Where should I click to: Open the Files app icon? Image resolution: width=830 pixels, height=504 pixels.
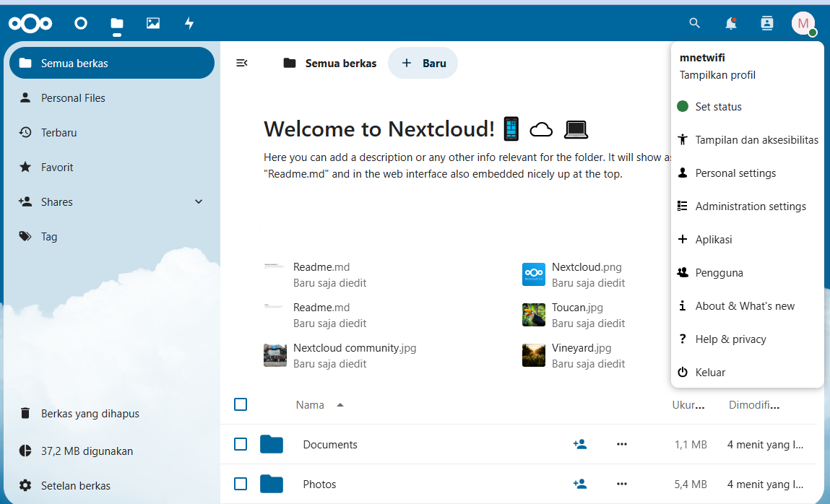116,23
